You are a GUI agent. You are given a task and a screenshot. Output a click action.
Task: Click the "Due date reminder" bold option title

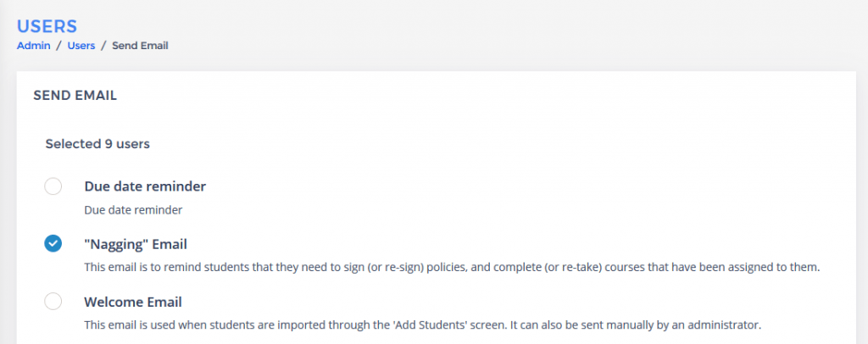point(145,186)
